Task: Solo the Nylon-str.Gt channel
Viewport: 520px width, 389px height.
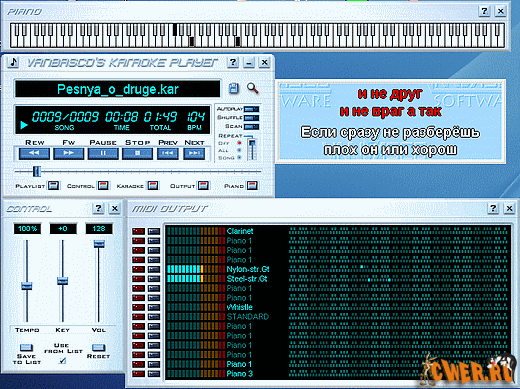Action: coord(154,269)
